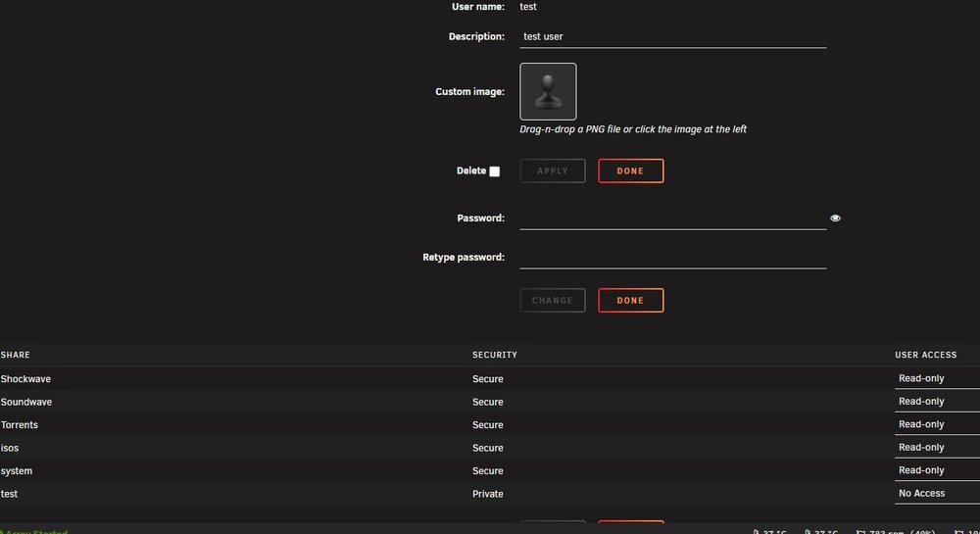Select the Shockwave share name

[25, 379]
